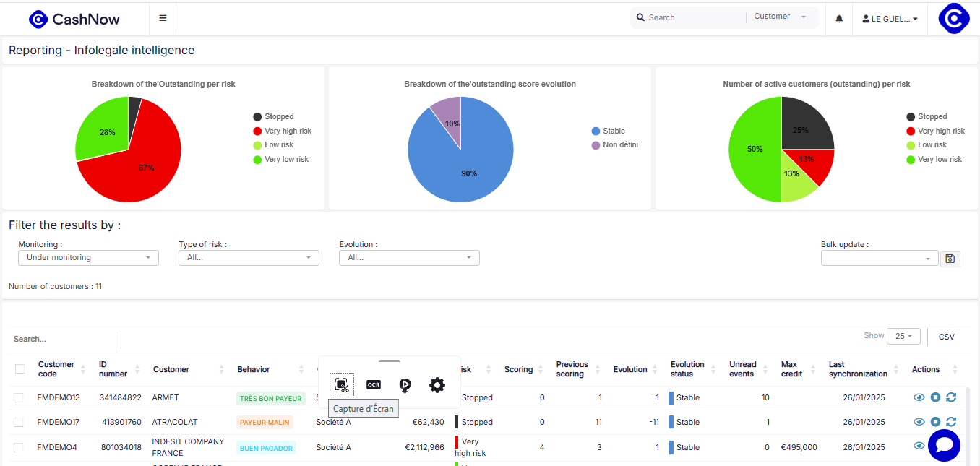Click the €495,000 max credit value
This screenshot has height=466, width=980.
point(799,447)
